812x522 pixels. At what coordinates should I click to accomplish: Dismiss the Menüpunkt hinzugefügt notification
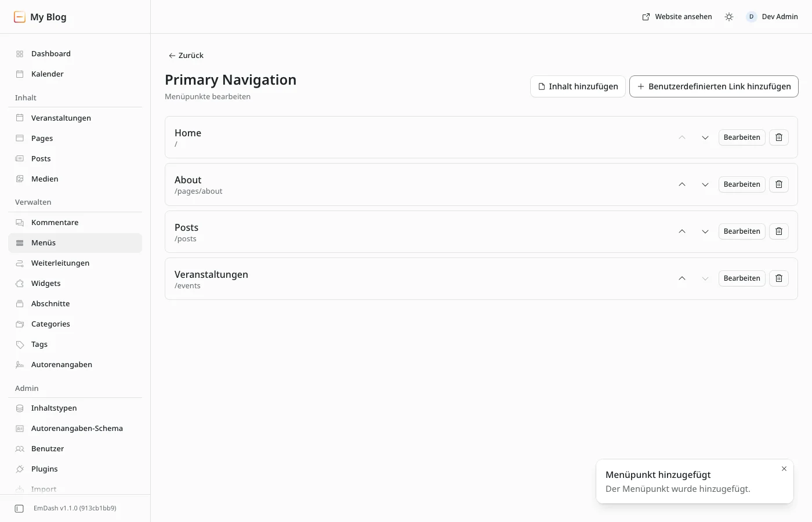[x=784, y=469]
